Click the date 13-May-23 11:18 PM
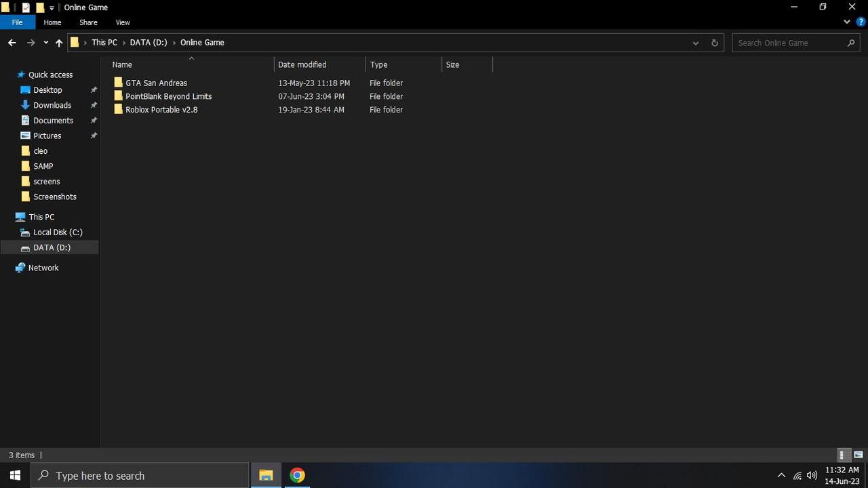Screen dimensions: 868x488 pos(314,83)
